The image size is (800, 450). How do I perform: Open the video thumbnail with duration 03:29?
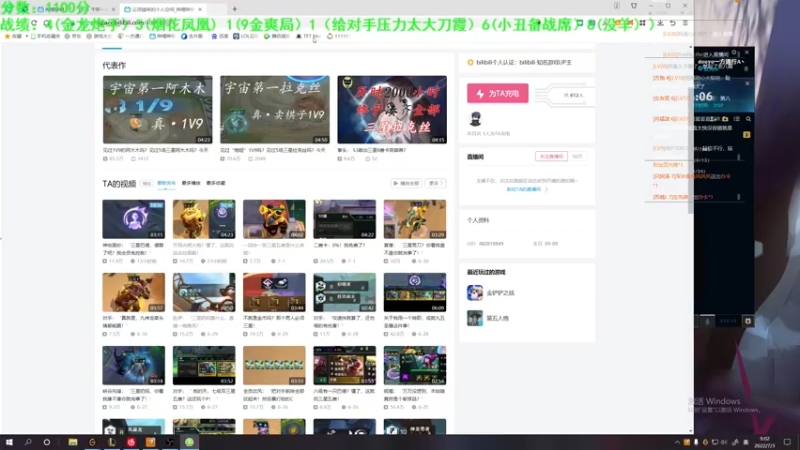(415, 219)
